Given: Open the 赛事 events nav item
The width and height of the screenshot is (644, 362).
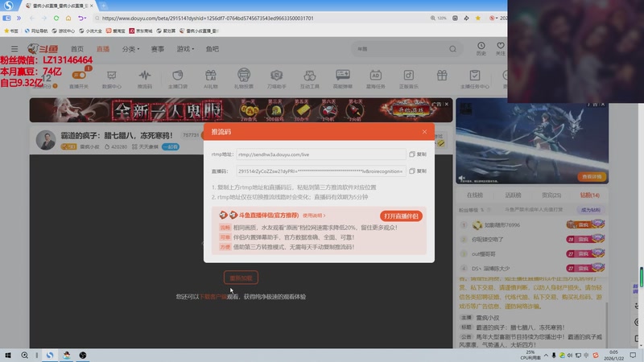Looking at the screenshot, I should click(x=157, y=49).
